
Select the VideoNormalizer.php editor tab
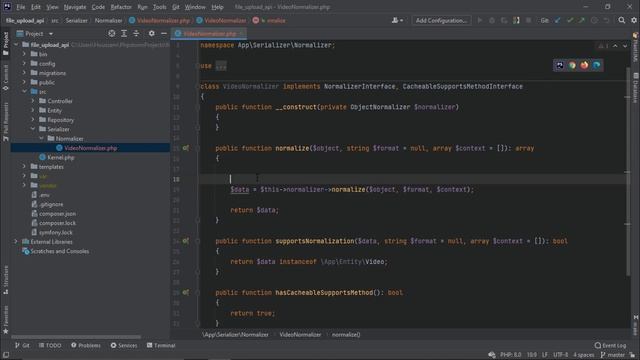209,33
